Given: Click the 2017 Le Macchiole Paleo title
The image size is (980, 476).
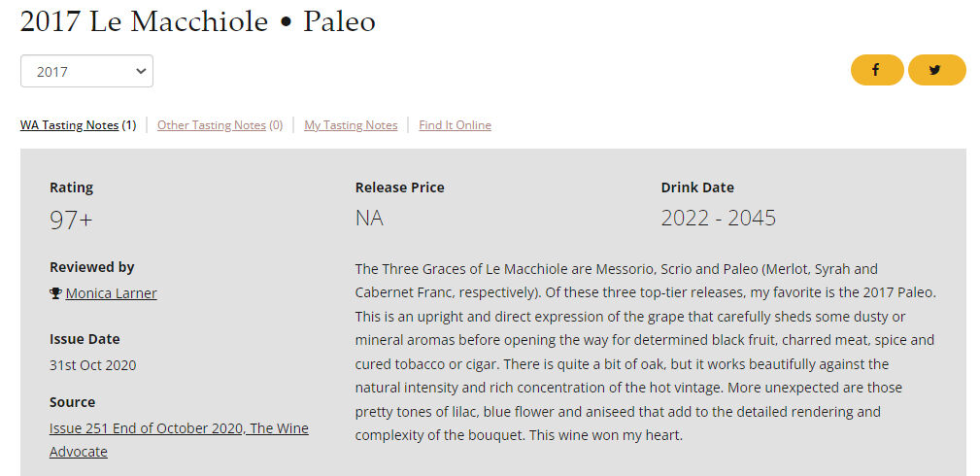Looking at the screenshot, I should coord(198,21).
